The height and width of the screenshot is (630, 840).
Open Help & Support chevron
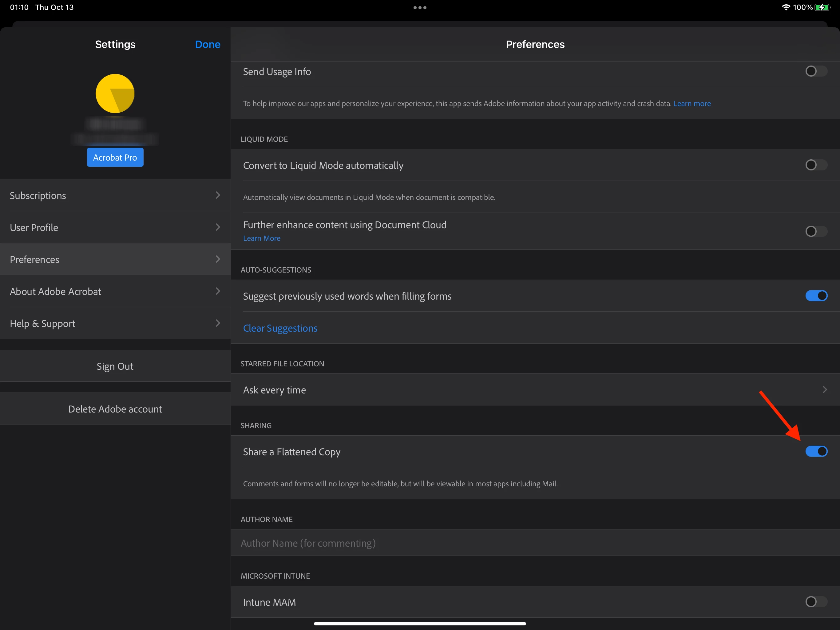pos(218,323)
